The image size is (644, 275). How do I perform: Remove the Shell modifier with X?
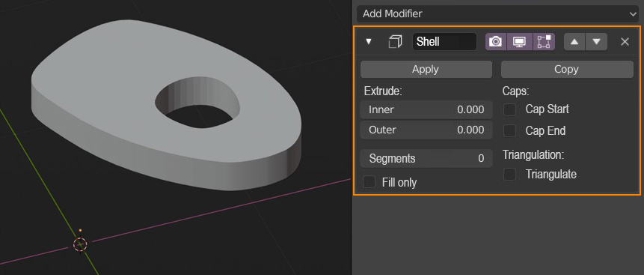point(625,41)
